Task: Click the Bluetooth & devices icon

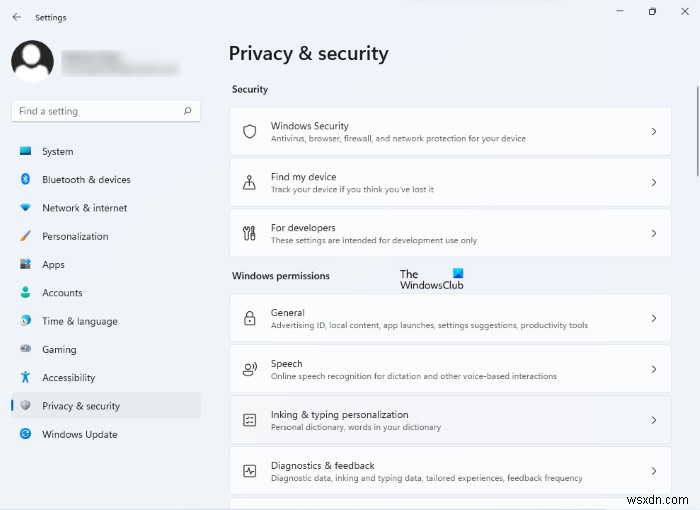Action: click(25, 180)
